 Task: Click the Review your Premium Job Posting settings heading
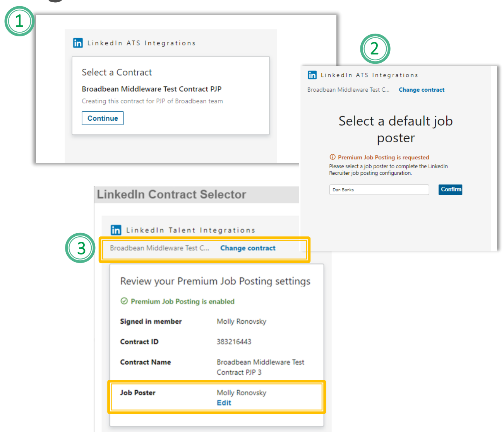pos(215,281)
